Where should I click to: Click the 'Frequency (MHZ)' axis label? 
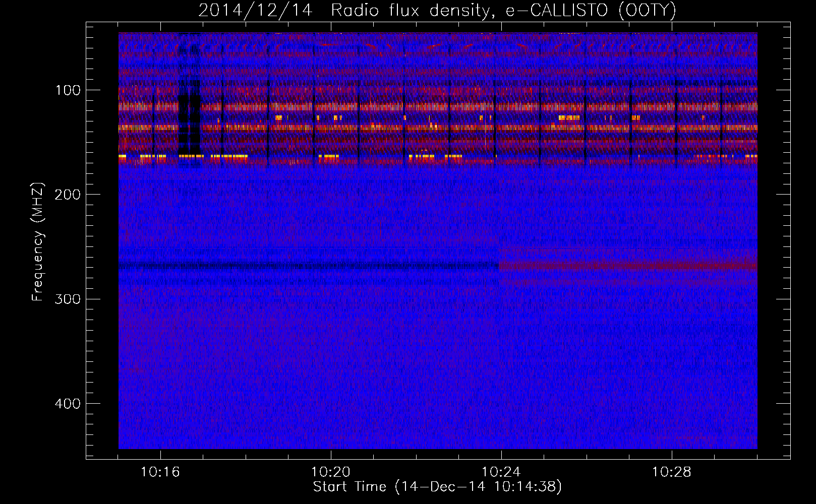38,241
